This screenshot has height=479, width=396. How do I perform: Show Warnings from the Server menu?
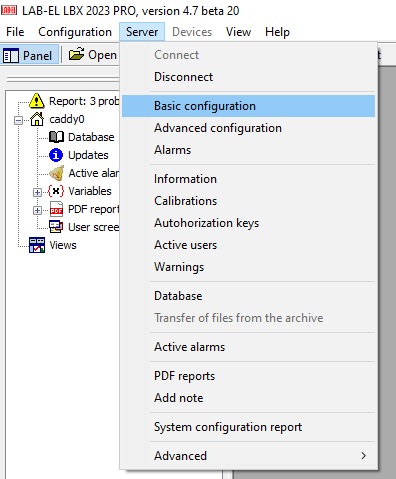coord(248,267)
